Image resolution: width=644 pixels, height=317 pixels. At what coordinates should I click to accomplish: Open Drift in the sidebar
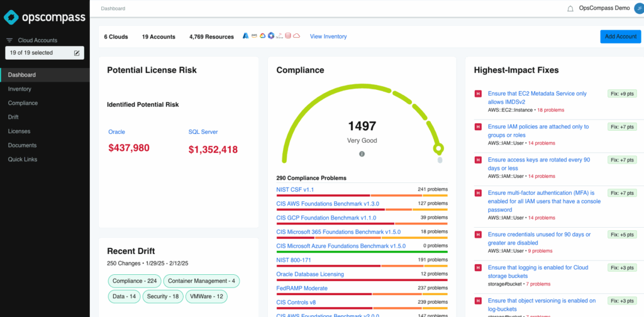coord(14,117)
